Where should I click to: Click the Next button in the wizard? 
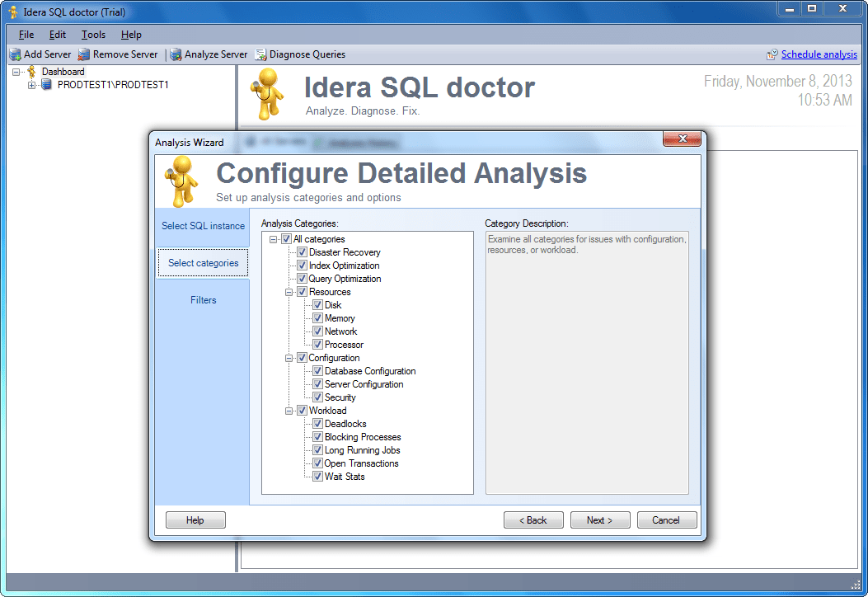599,519
